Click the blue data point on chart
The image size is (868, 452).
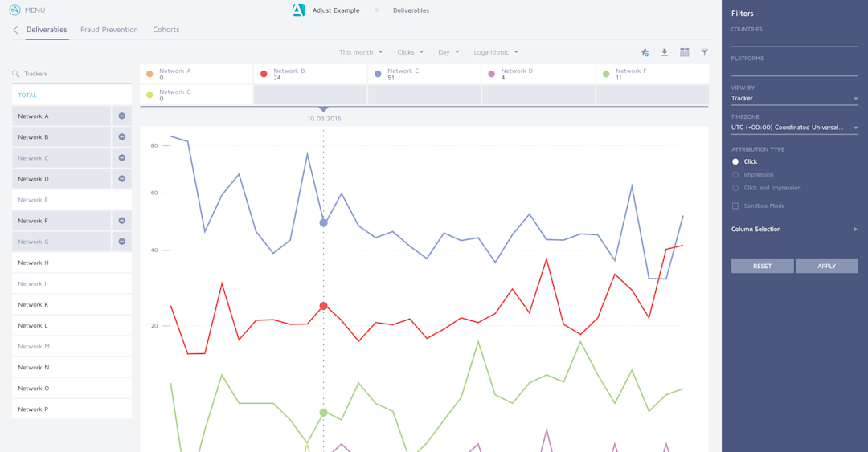(324, 223)
